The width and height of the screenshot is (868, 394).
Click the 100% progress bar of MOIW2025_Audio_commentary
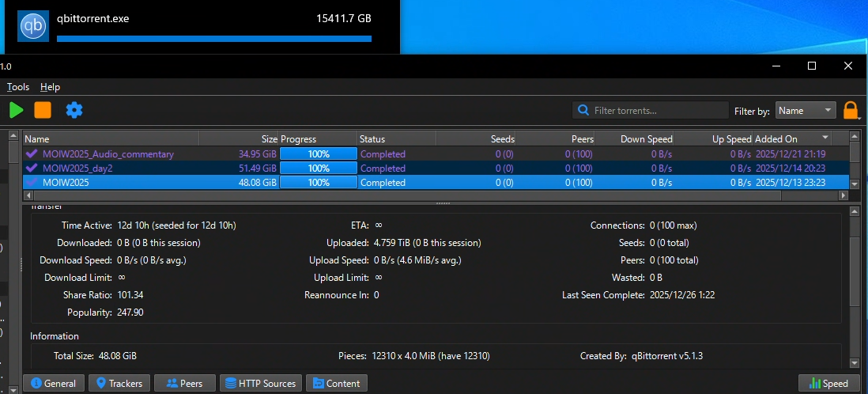(319, 154)
